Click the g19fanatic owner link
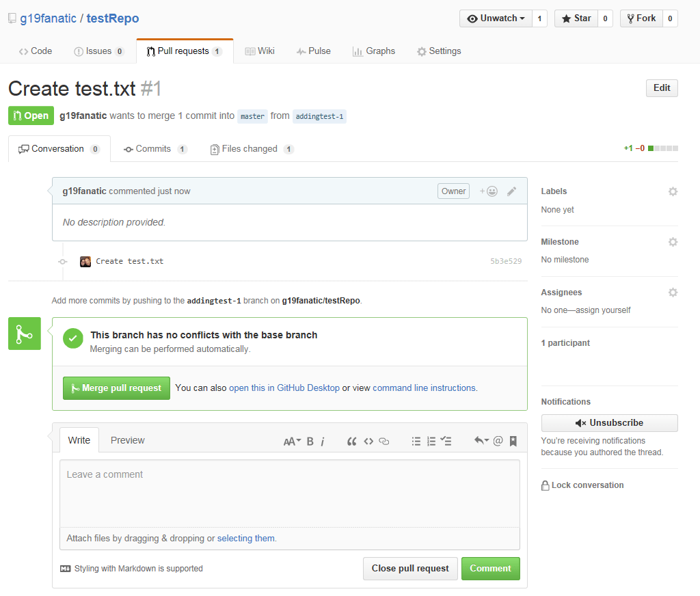 (49, 18)
